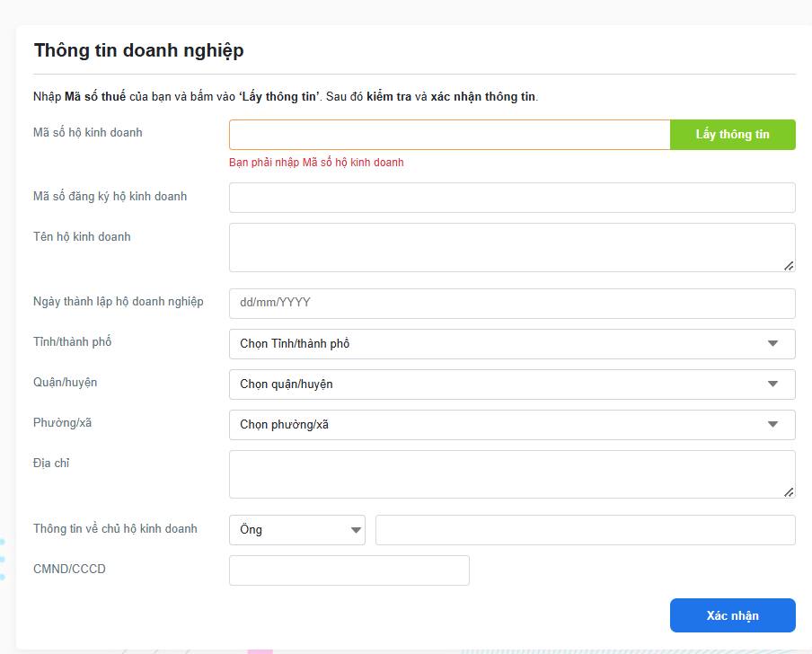Select the dd/mm/YYYY date field

tap(512, 304)
